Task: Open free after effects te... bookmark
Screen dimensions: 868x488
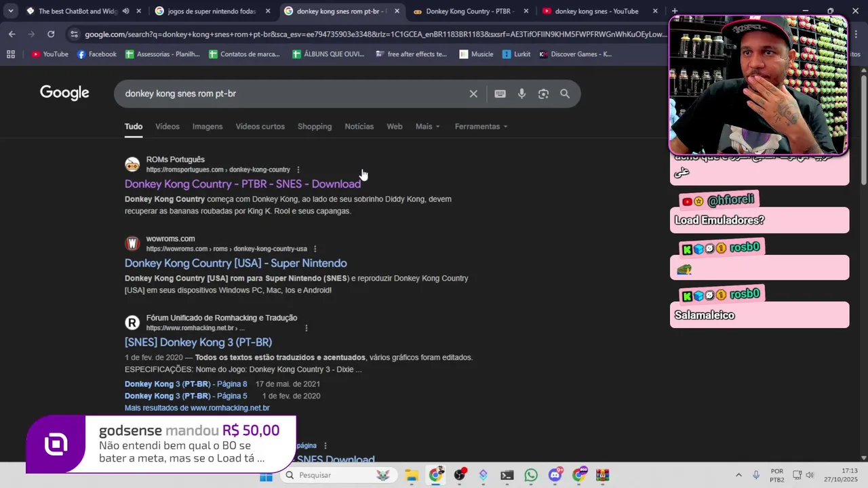Action: tap(412, 54)
